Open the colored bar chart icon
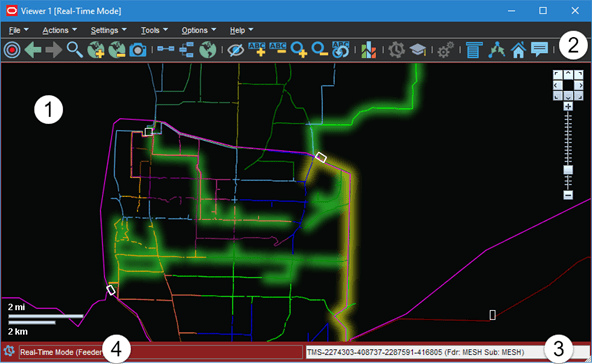The image size is (592, 364). [x=368, y=50]
